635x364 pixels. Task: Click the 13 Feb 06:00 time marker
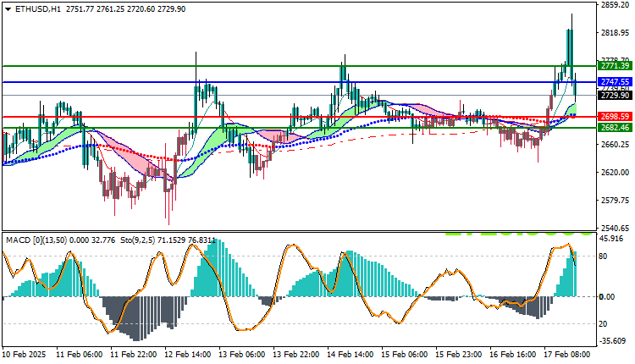coord(242,355)
